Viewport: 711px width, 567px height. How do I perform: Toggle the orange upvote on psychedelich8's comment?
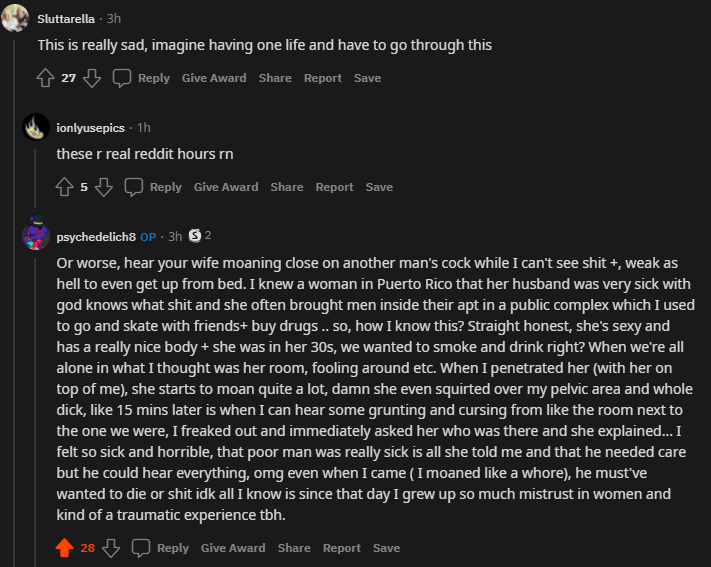[64, 548]
